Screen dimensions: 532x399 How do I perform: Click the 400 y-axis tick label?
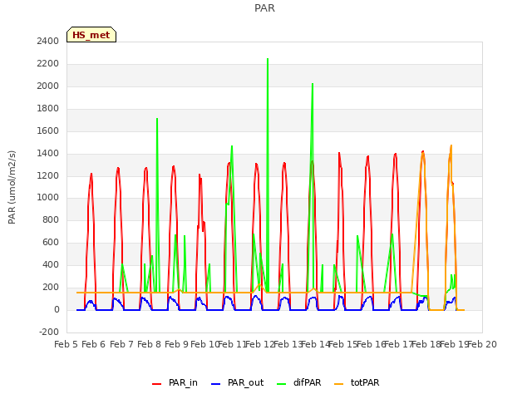(51, 264)
